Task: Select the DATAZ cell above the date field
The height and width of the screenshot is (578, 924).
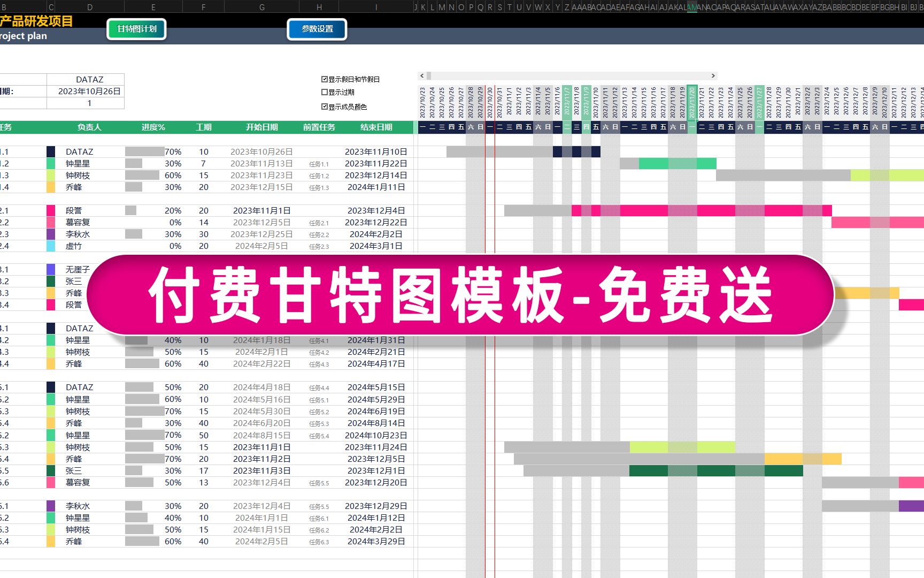Action: [86, 79]
